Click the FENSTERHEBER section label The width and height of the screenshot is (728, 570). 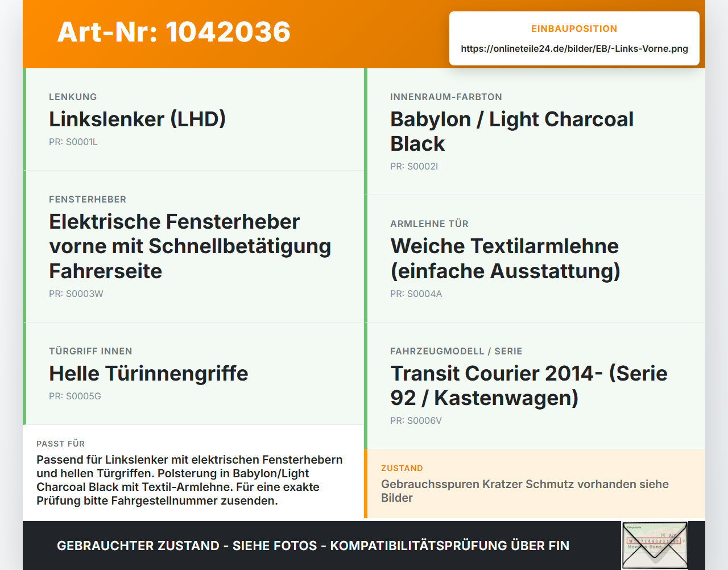(x=88, y=200)
